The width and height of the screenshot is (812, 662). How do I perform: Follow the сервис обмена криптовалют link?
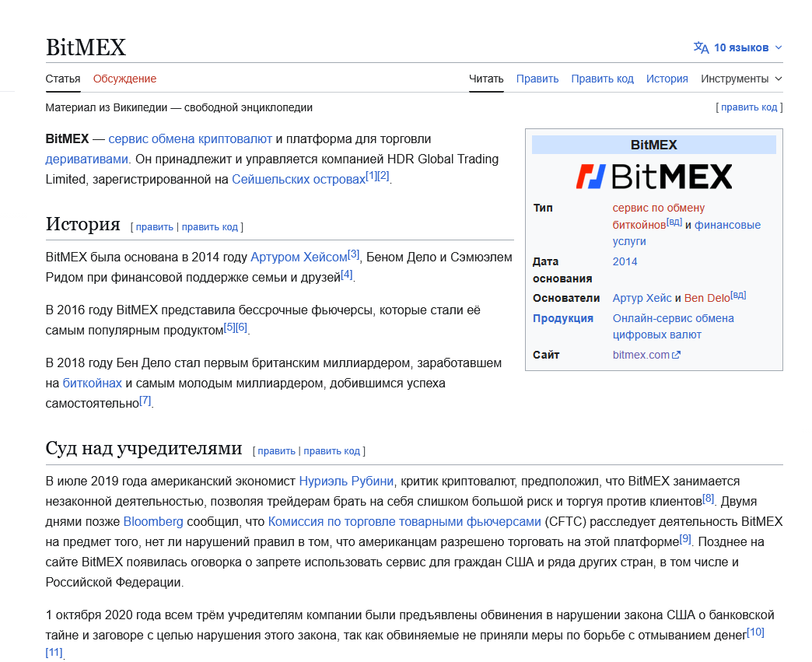[190, 138]
